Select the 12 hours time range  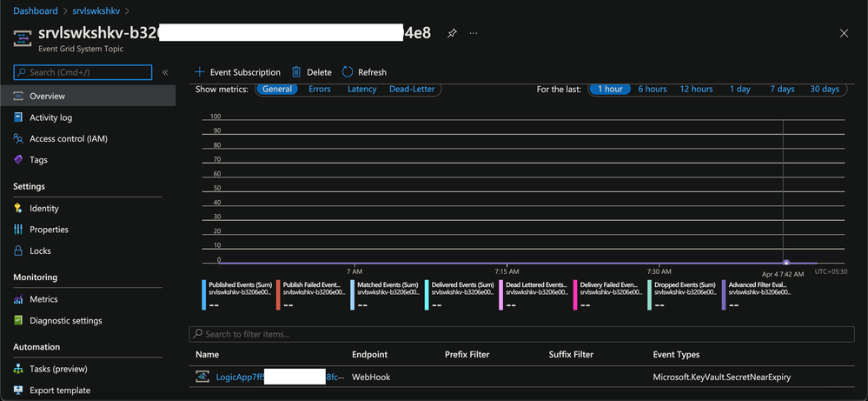point(696,90)
